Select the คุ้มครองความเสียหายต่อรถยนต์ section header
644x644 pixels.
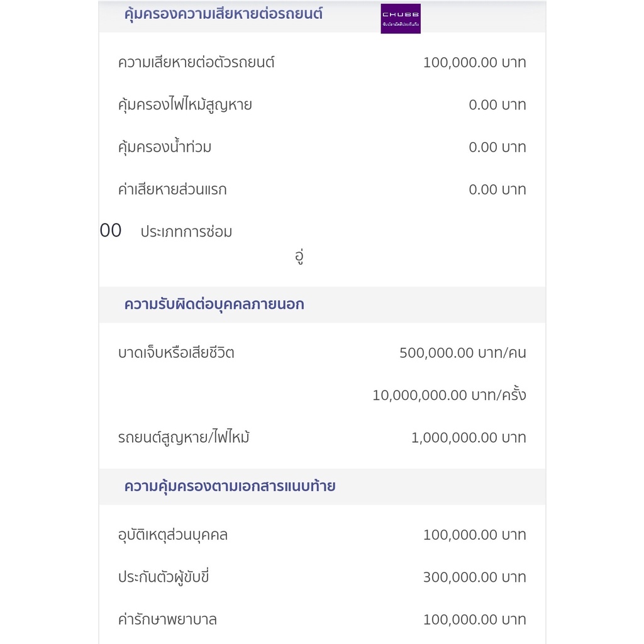coord(223,14)
